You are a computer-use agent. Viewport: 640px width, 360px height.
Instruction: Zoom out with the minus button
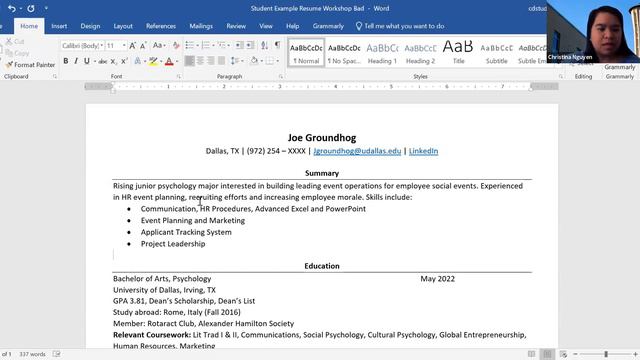point(576,354)
